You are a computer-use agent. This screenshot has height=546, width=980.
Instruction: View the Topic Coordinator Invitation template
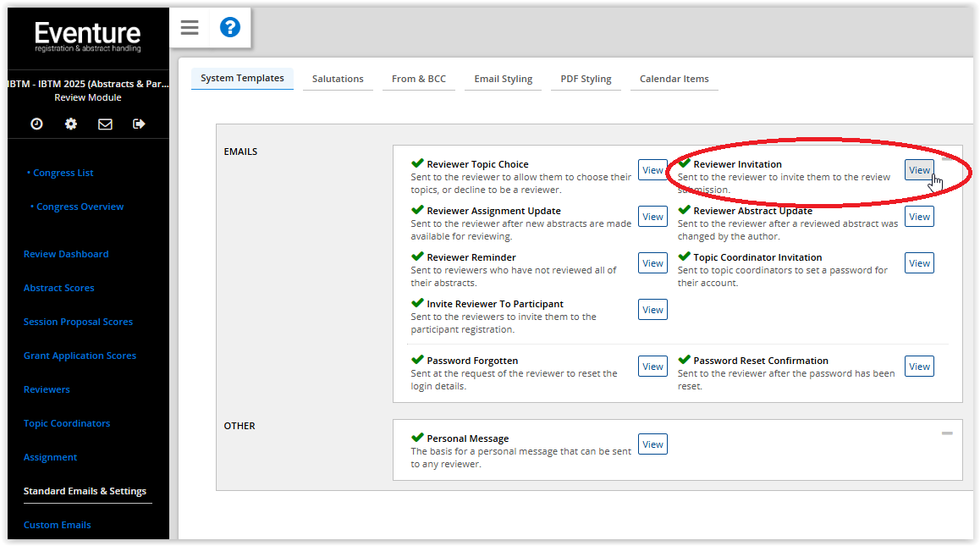(x=919, y=263)
